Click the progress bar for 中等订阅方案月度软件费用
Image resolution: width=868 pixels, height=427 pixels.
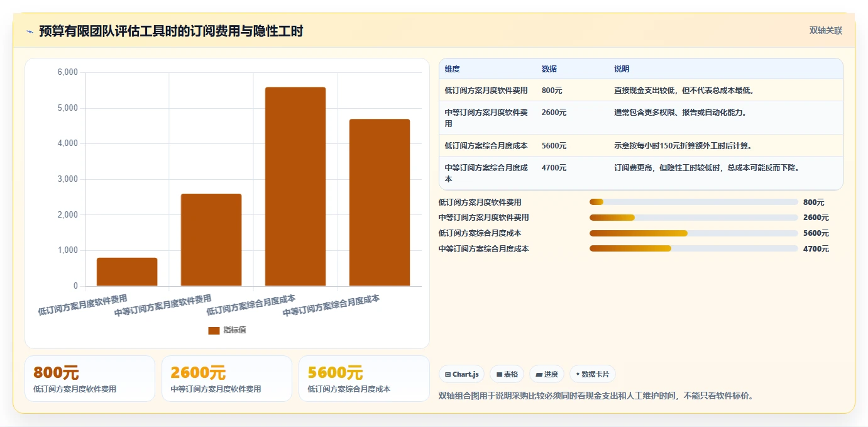tap(694, 218)
